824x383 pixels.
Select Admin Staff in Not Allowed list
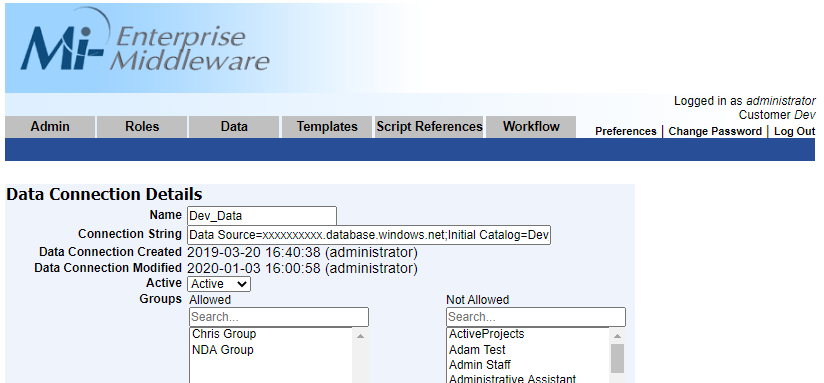[x=479, y=365]
